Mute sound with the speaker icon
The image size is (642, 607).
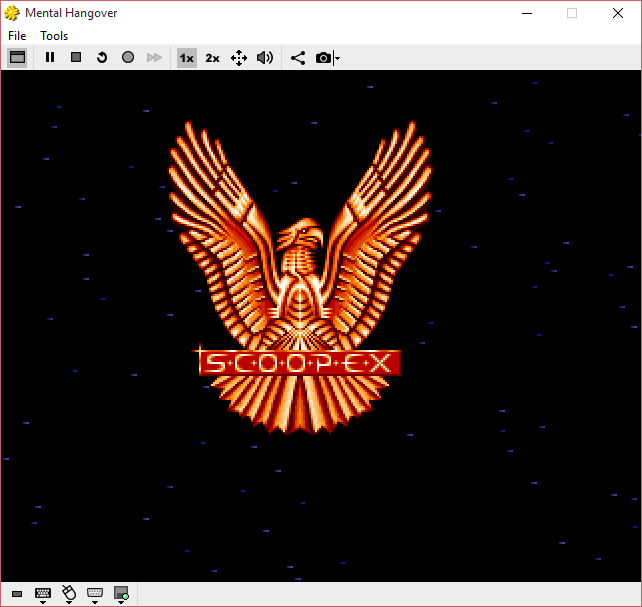click(265, 58)
